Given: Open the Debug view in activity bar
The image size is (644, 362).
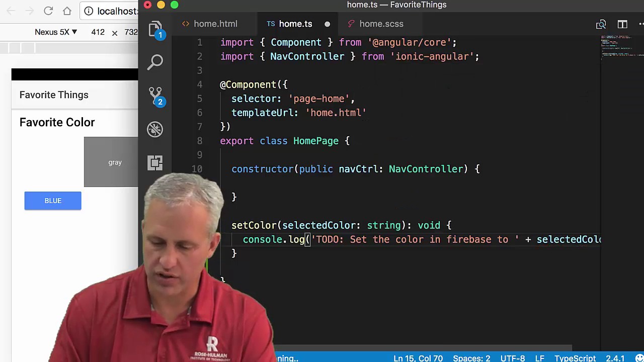Looking at the screenshot, I should (155, 129).
